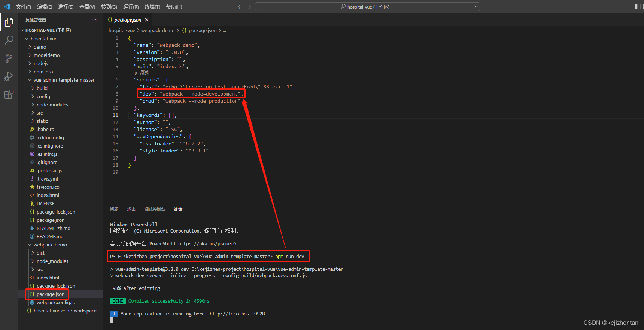This screenshot has height=330, width=644.
Task: Click the "dev" script line in editor
Action: pos(191,94)
